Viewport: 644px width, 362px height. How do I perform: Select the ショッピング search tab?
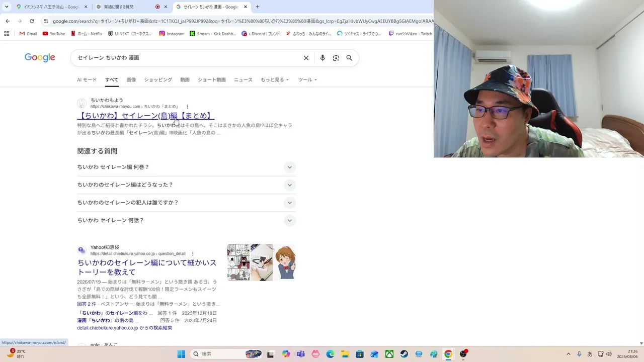pos(158,80)
